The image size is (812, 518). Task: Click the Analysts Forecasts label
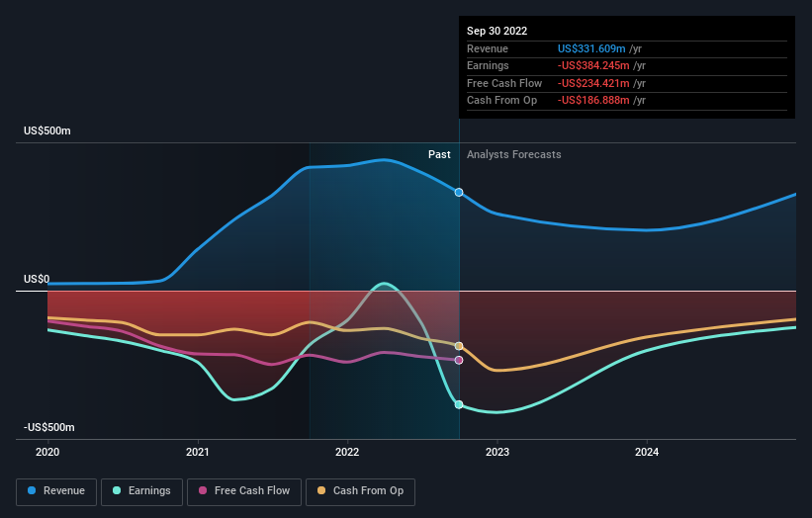click(513, 155)
